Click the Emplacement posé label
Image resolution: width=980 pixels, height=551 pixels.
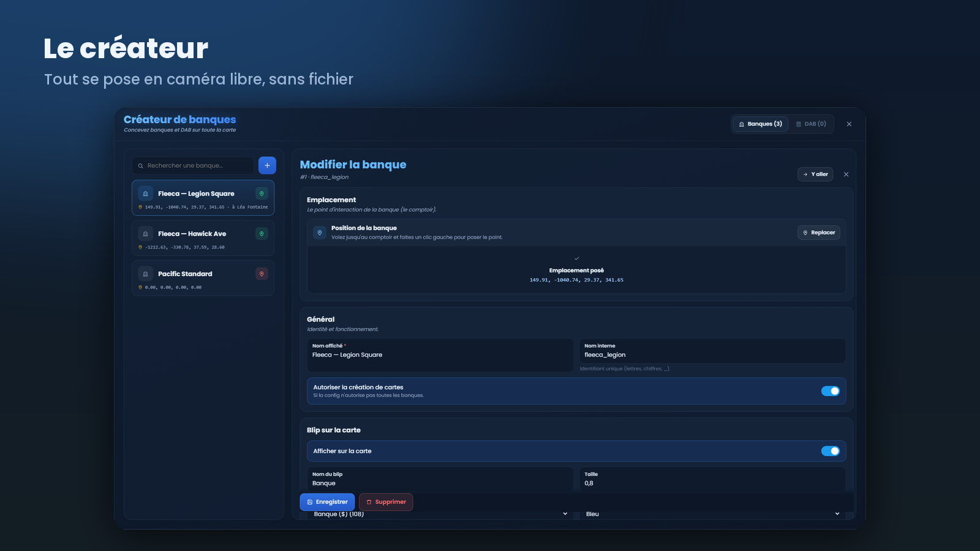576,271
